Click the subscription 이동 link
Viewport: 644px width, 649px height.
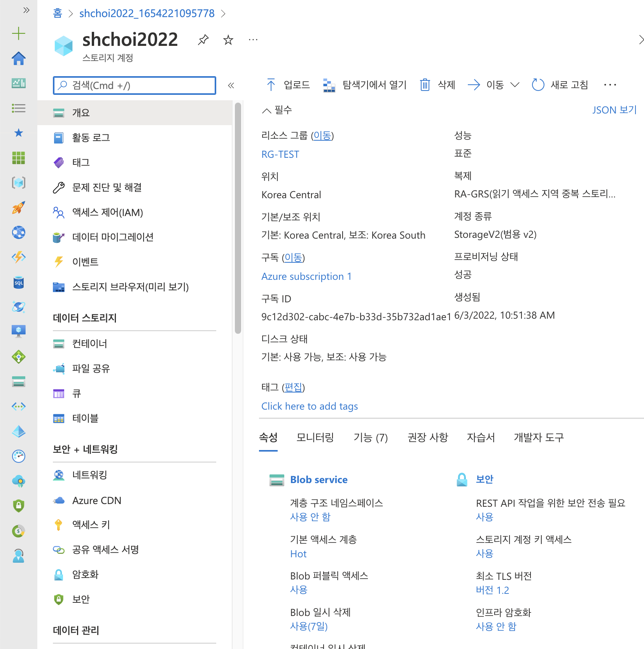293,258
